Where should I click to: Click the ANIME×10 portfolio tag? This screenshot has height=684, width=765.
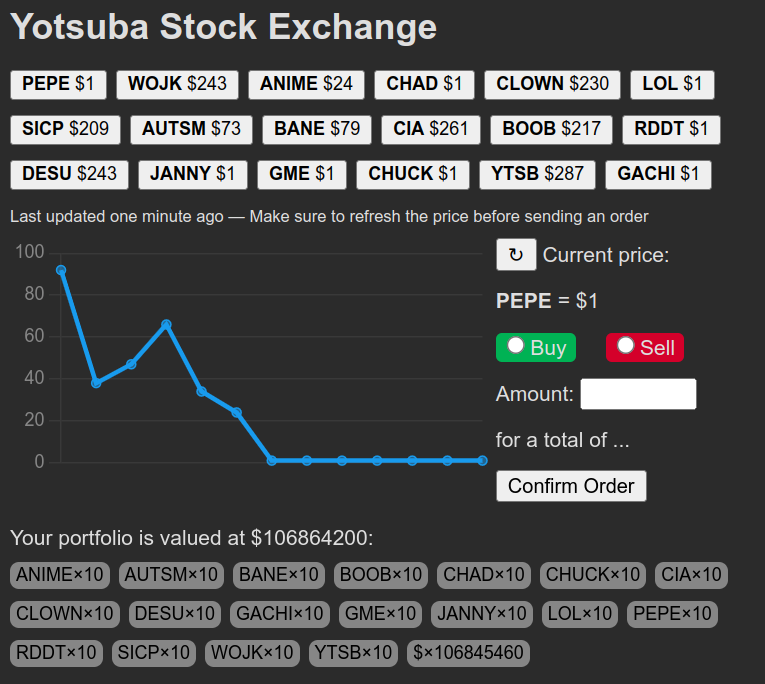(x=60, y=575)
